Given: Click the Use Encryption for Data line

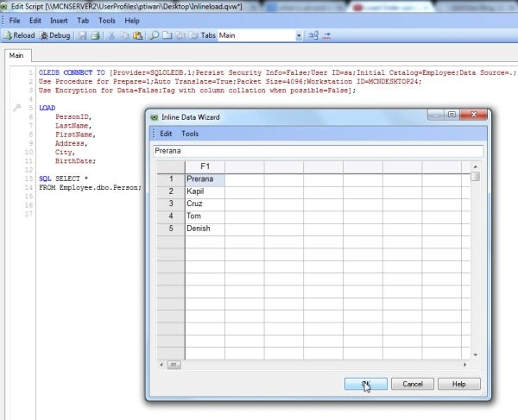Looking at the screenshot, I should pos(197,91).
